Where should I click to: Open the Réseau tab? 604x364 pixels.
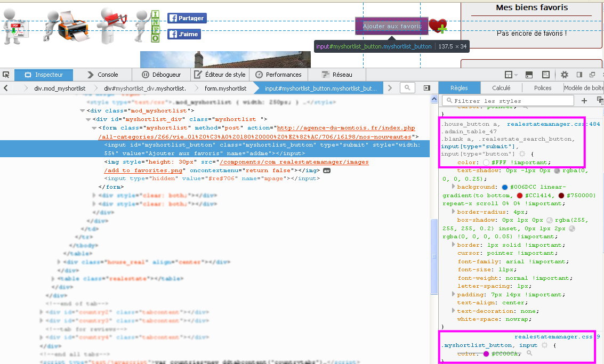(337, 75)
